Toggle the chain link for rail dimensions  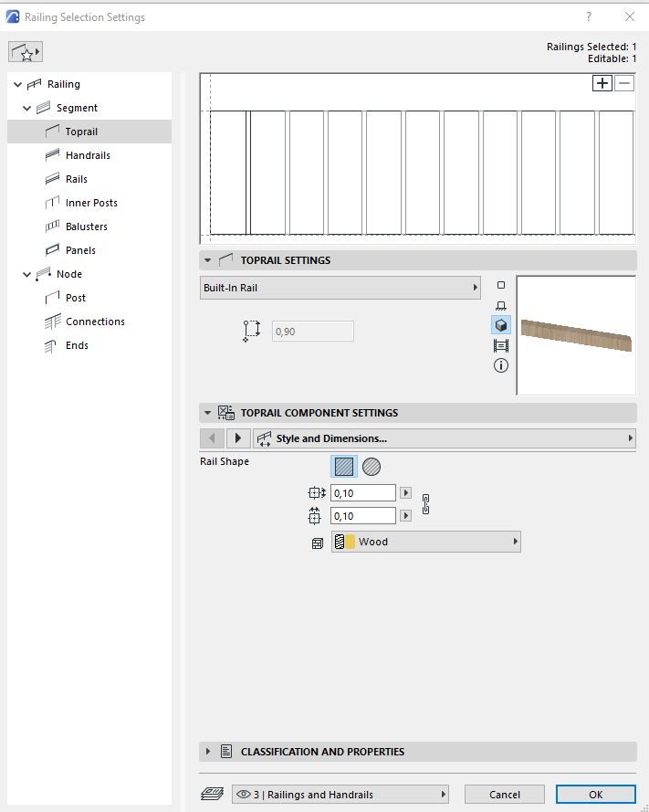click(x=425, y=504)
